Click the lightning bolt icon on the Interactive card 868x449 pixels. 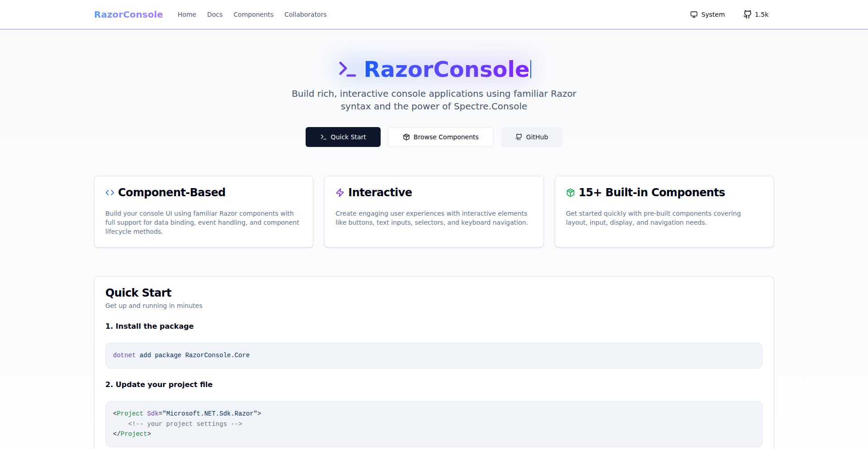point(340,193)
